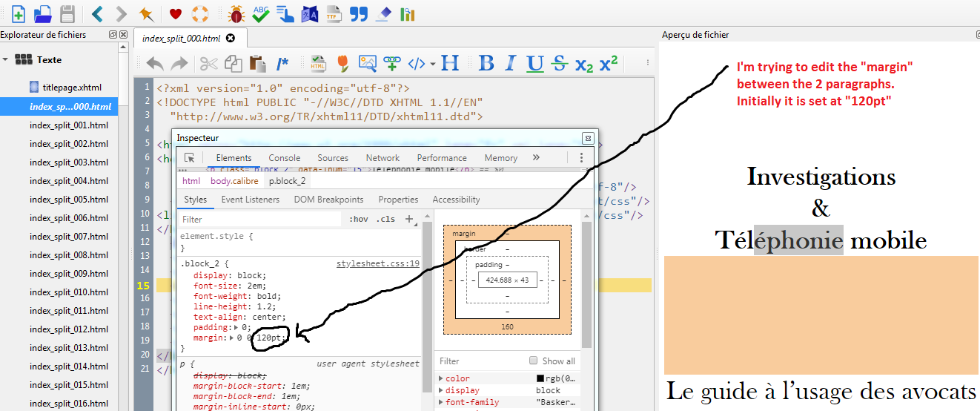Click the blue quotation marks icon

click(359, 13)
